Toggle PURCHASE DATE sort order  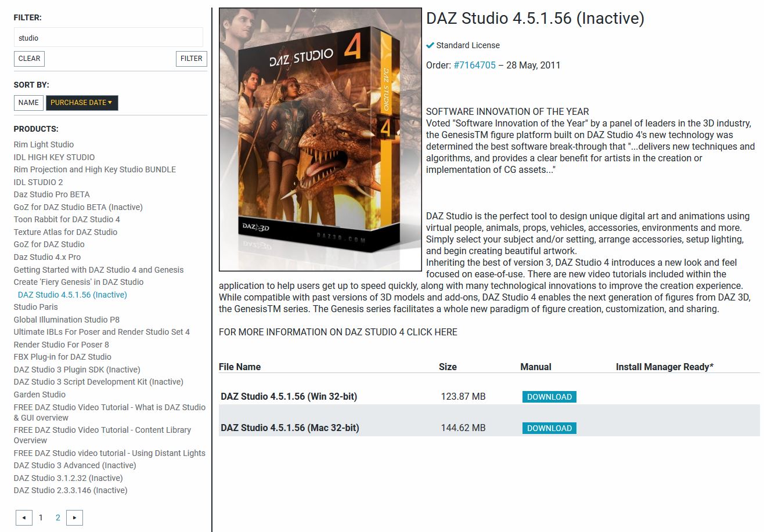pos(82,103)
